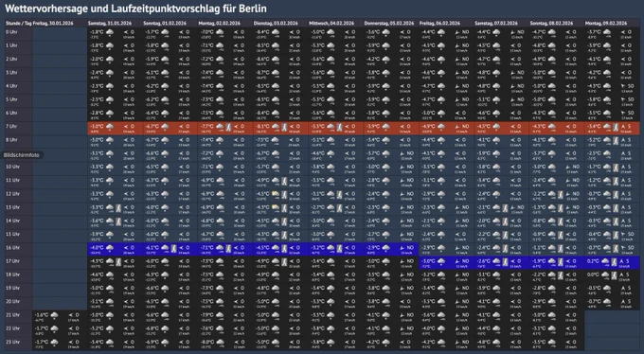This screenshot has height=354, width=644.
Task: Click runner icon for Mittwoch 04.02 at 16 Uhr
Action: [x=339, y=248]
